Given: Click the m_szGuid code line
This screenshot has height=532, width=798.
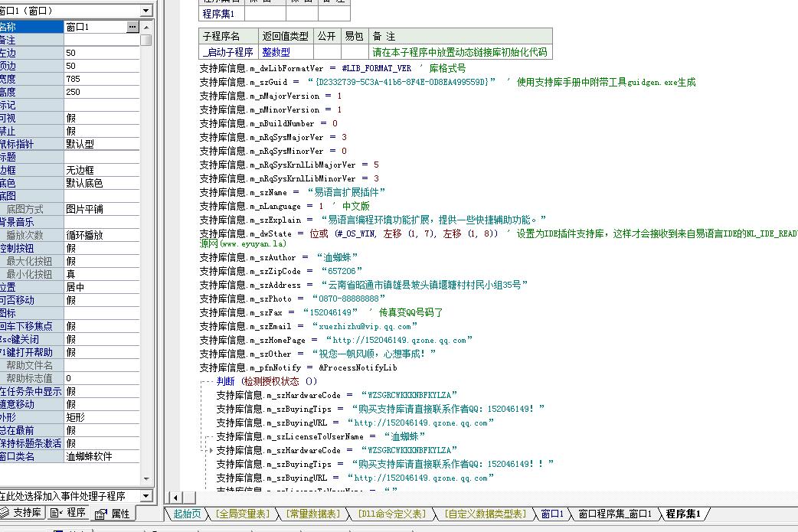Looking at the screenshot, I should point(447,82).
